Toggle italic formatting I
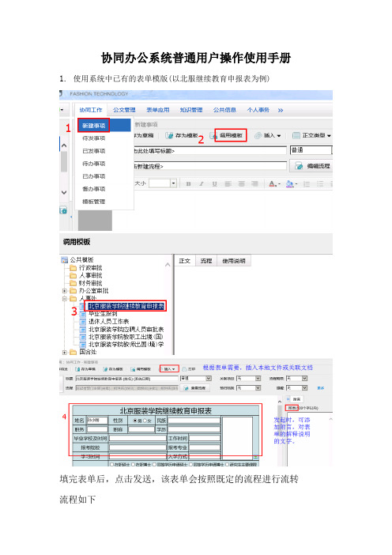Screen dimensions: 392x555 coord(202,184)
